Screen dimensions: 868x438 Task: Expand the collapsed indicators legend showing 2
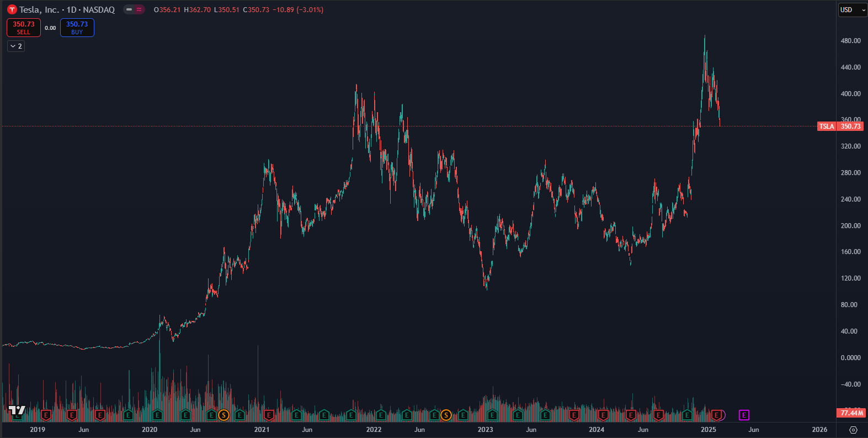16,46
